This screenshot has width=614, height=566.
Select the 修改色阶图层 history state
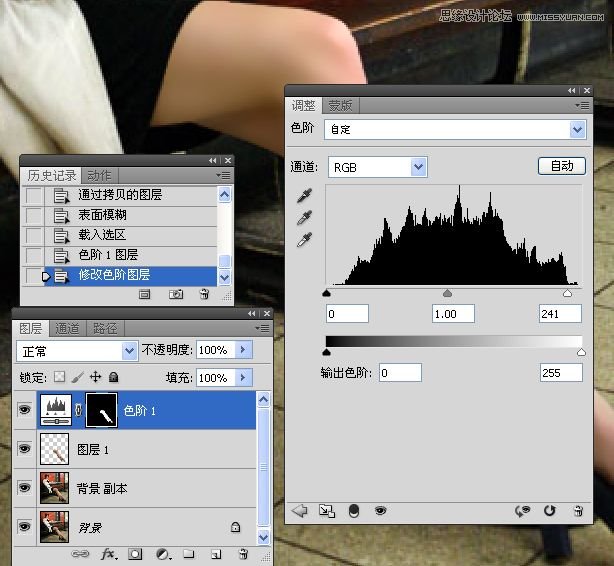[130, 275]
